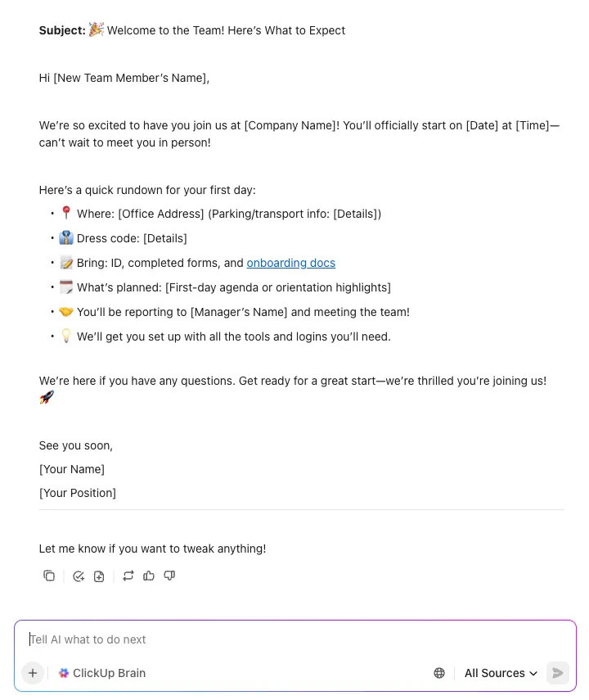Open the ClickUp Brain model selector
Viewport: 589px width, 700px height.
(x=102, y=673)
